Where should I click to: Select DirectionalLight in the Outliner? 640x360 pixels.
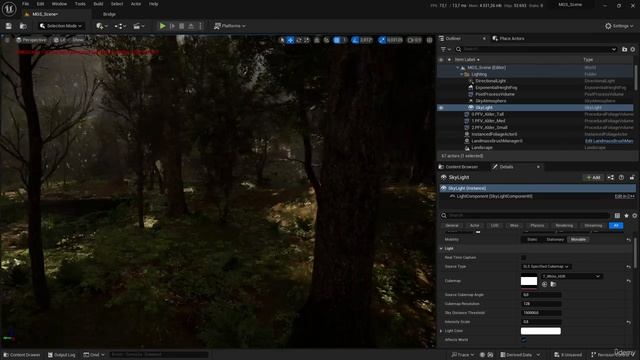490,81
